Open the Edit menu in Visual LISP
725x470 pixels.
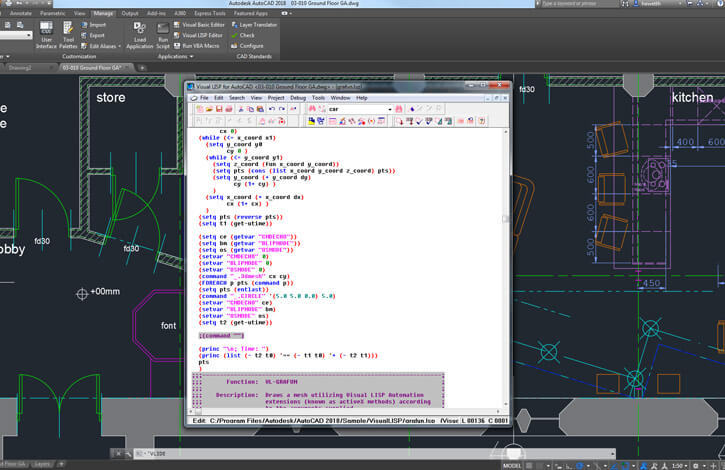click(x=219, y=98)
